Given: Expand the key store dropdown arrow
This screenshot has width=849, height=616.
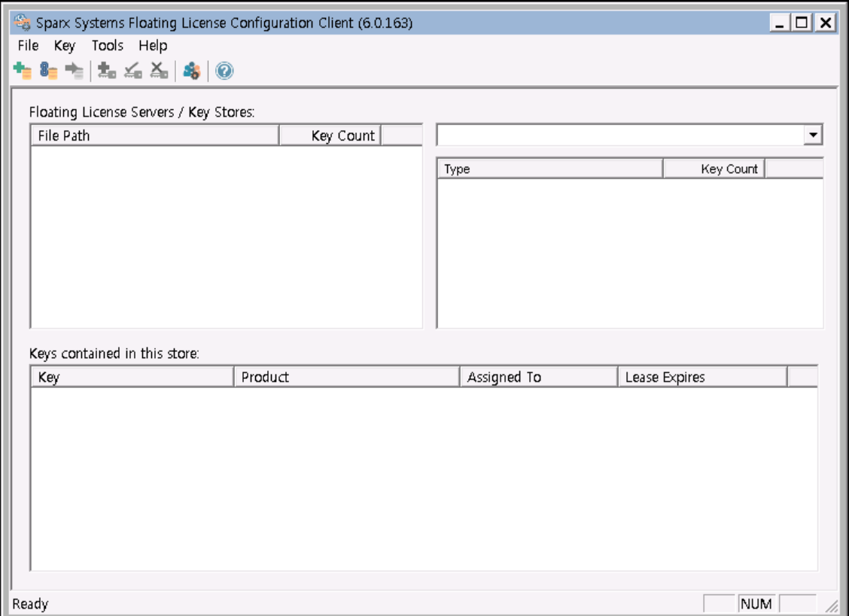Looking at the screenshot, I should [813, 135].
